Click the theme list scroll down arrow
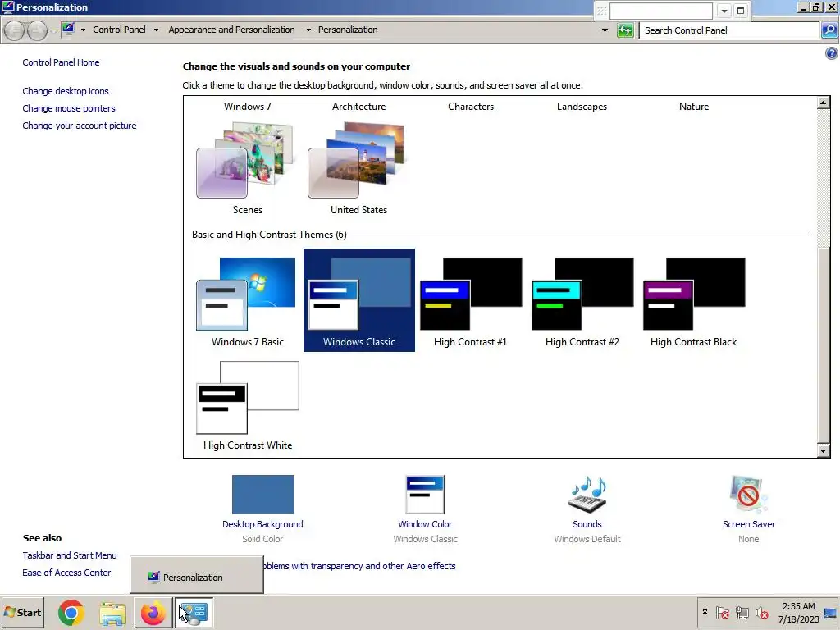The image size is (840, 630). 824,451
